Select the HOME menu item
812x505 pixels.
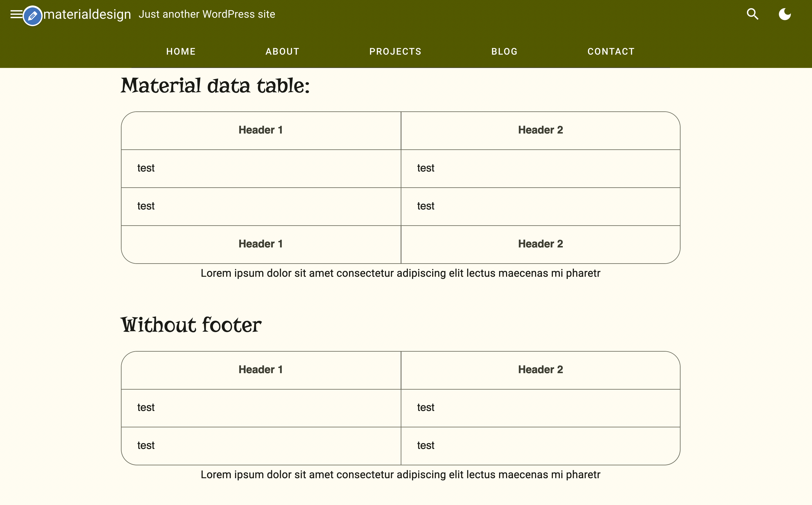click(181, 51)
